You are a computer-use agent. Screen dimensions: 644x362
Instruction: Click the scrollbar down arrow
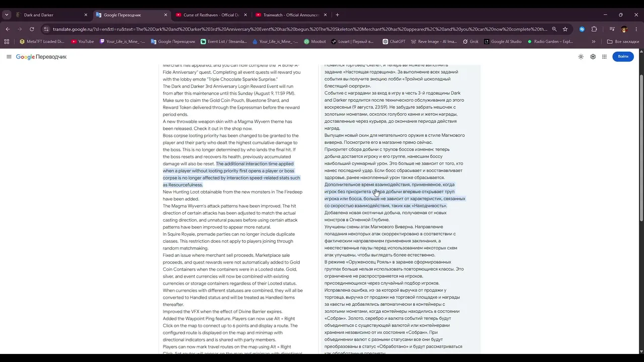(x=641, y=350)
